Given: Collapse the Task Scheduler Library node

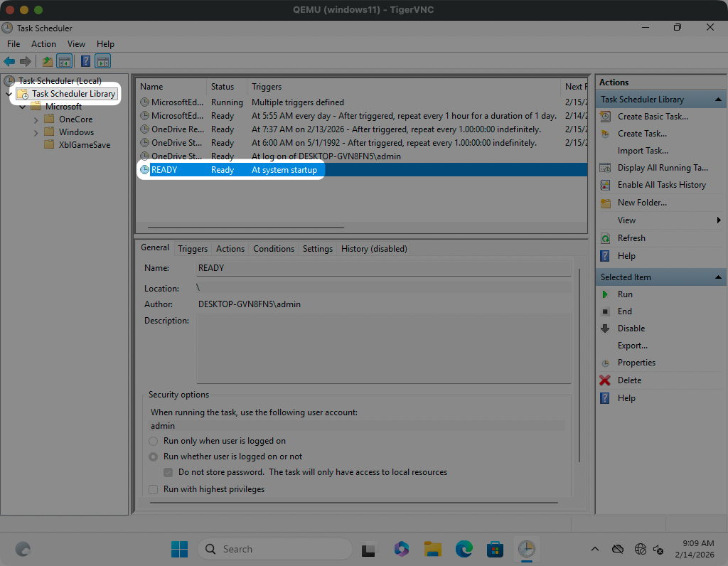Looking at the screenshot, I should [9, 94].
